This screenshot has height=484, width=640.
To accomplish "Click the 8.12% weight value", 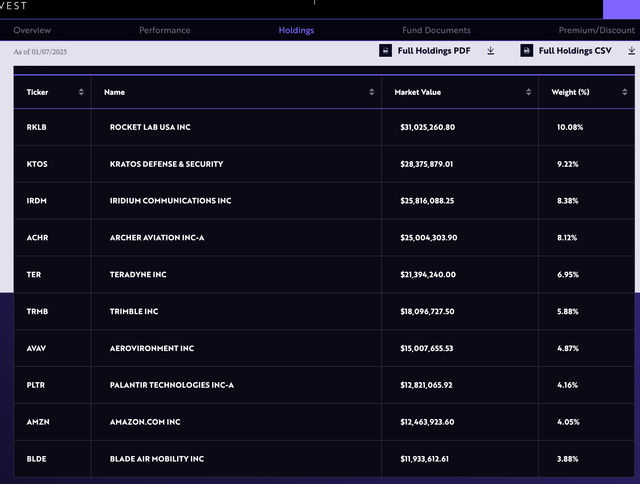I will (567, 238).
